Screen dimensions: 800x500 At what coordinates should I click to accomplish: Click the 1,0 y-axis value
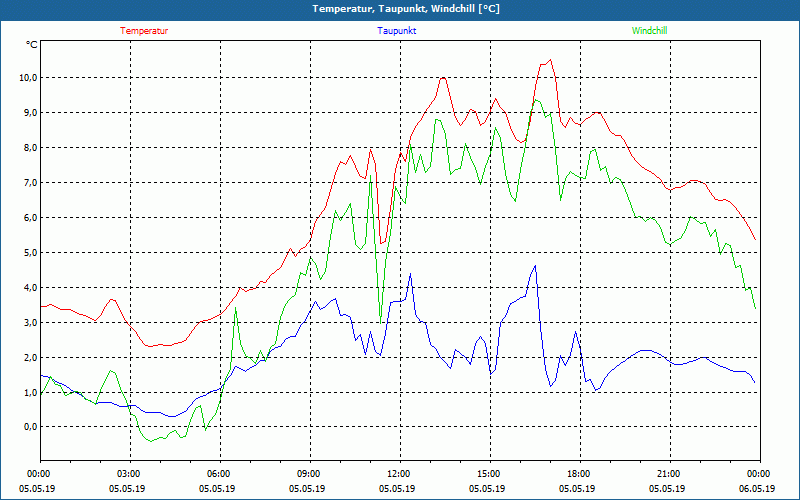point(30,392)
